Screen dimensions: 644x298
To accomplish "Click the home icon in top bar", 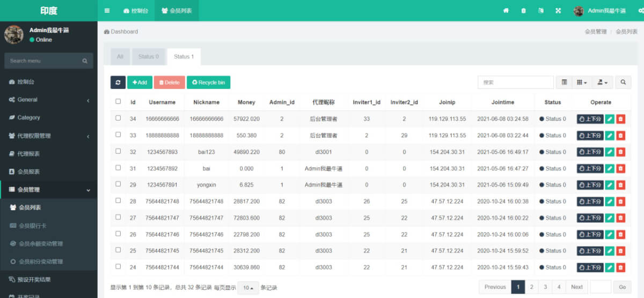I will [x=506, y=11].
